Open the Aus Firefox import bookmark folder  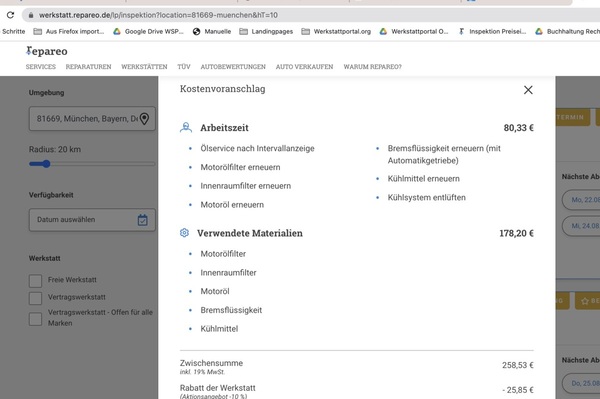[x=69, y=31]
